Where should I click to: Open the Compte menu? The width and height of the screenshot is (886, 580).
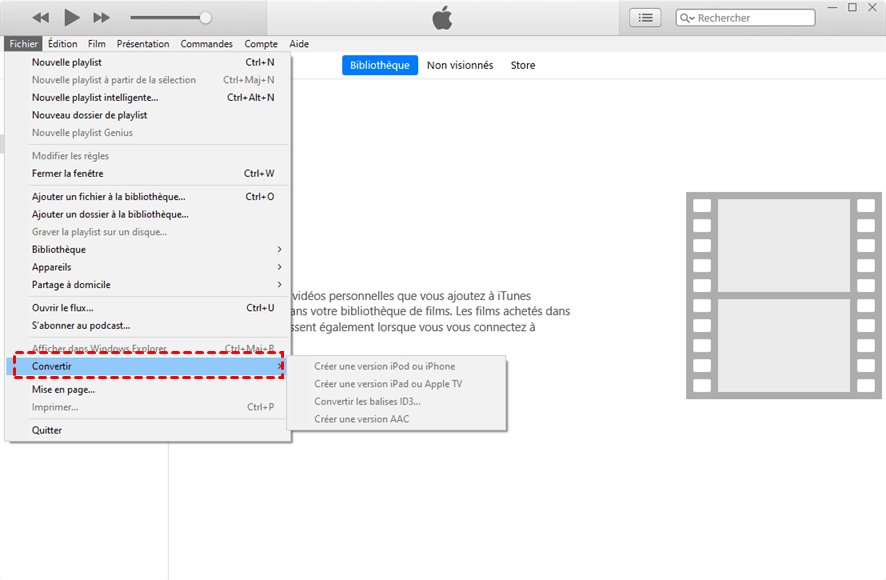tap(261, 44)
